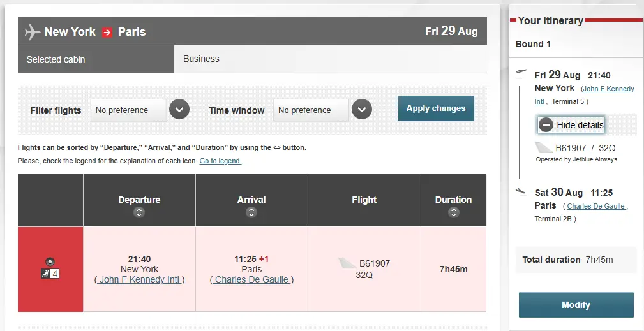
Task: Sort flights by Departure column arrow
Action: 139,212
